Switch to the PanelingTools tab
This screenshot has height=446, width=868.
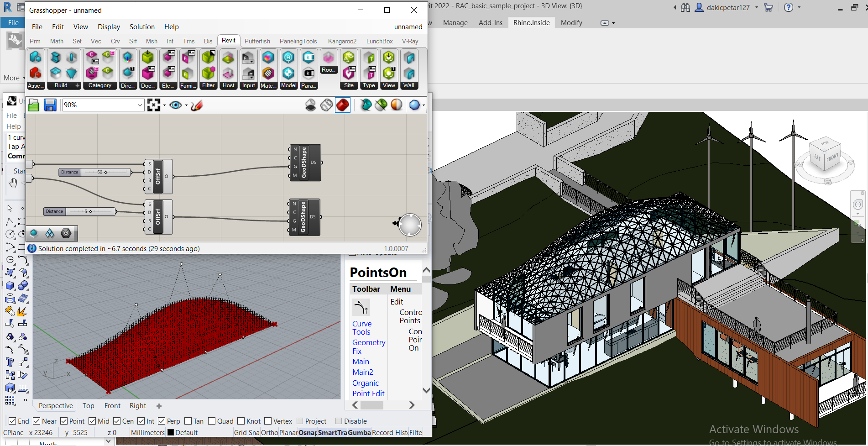[x=298, y=41]
